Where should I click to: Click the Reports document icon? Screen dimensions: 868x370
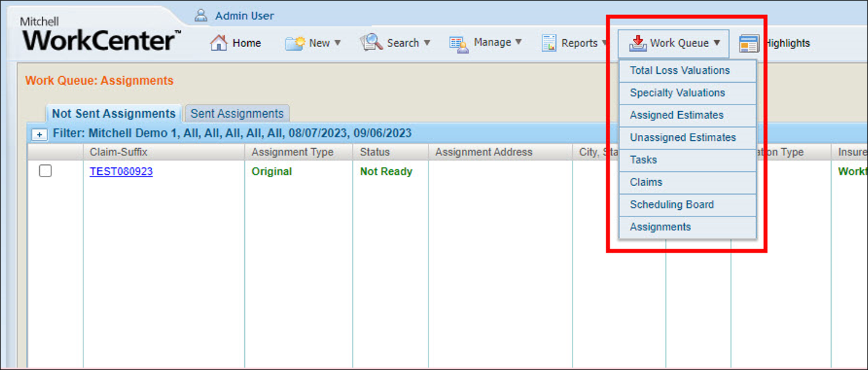549,44
